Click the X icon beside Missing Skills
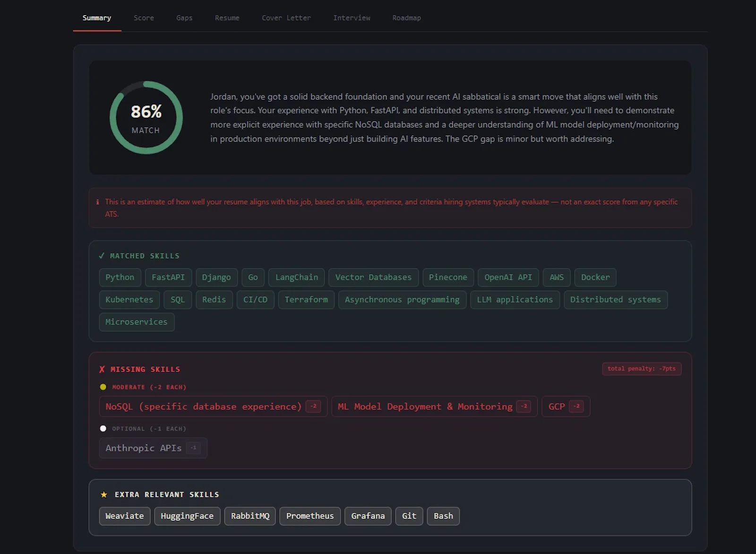The height and width of the screenshot is (554, 756). (102, 369)
